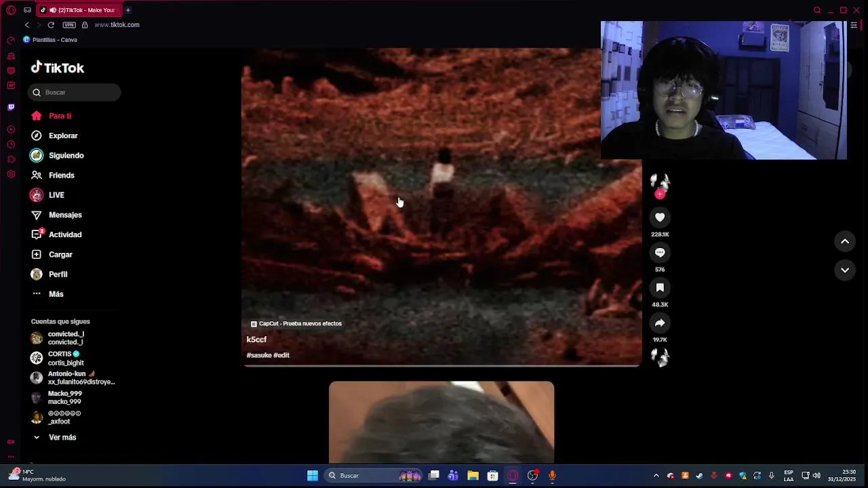
Task: Open the Cargar upload page
Action: point(52,255)
